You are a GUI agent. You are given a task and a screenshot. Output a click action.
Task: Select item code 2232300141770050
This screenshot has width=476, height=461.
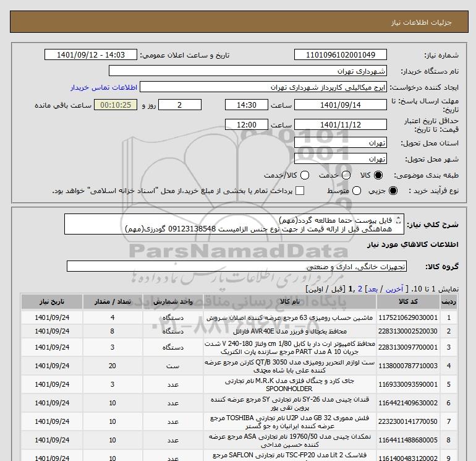[x=408, y=421]
